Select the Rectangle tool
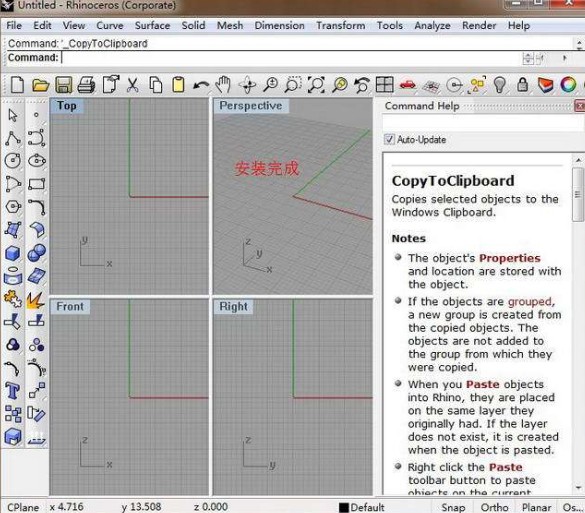This screenshot has height=513, width=585. coord(37,184)
